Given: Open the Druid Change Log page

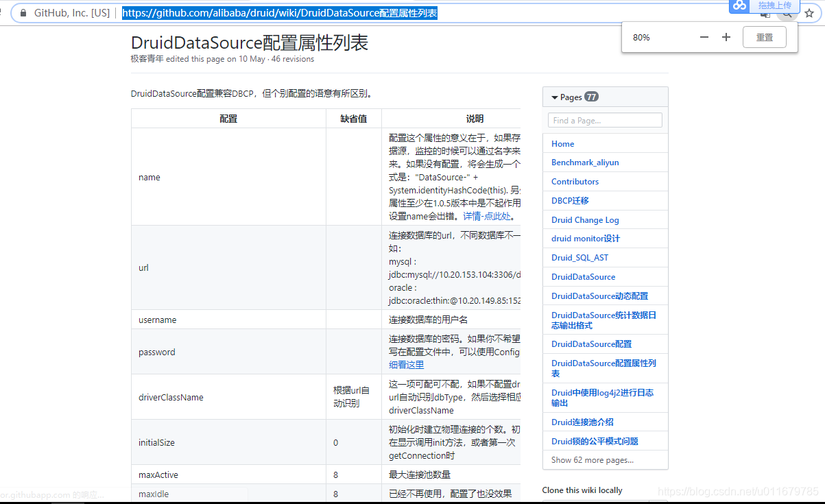Looking at the screenshot, I should point(585,220).
